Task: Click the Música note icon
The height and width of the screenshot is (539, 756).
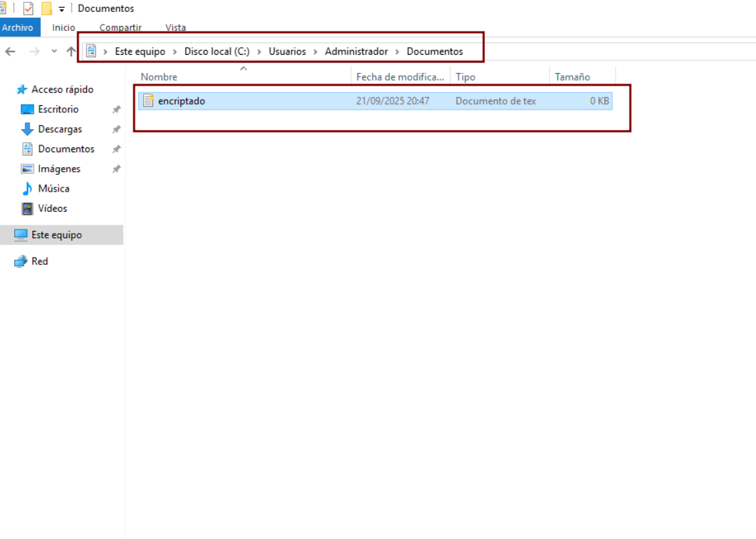Action: [x=27, y=189]
